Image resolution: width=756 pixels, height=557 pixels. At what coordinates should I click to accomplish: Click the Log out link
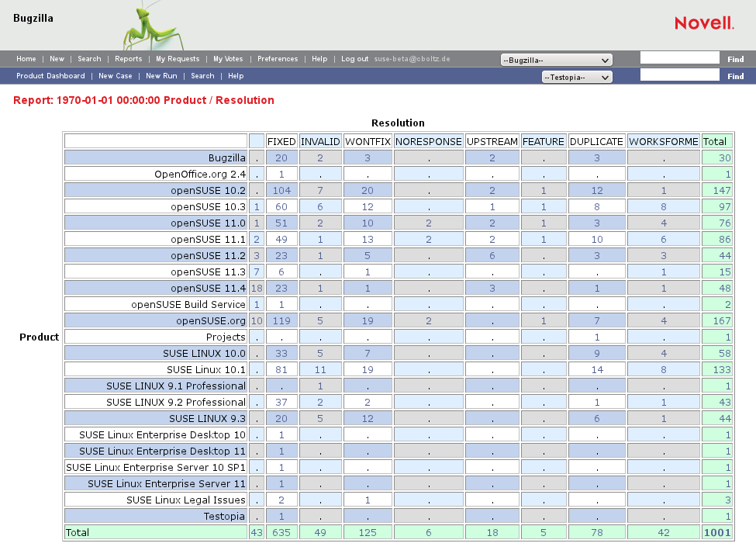(x=355, y=59)
